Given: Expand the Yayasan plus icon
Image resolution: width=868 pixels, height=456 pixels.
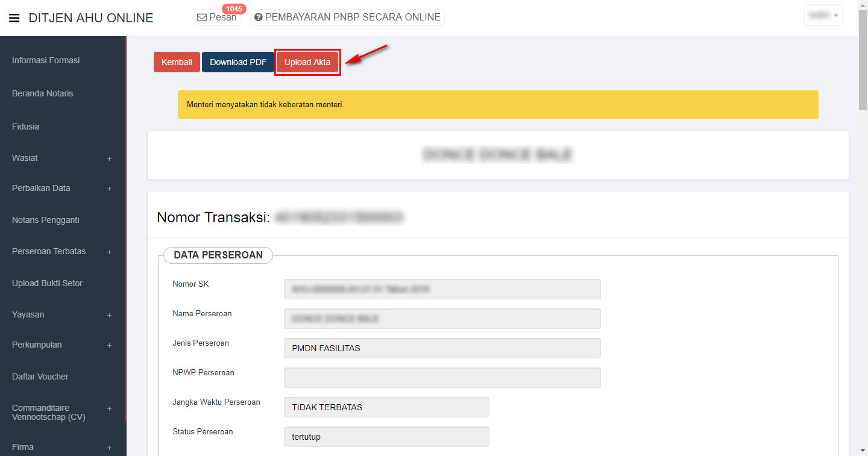Looking at the screenshot, I should click(109, 315).
